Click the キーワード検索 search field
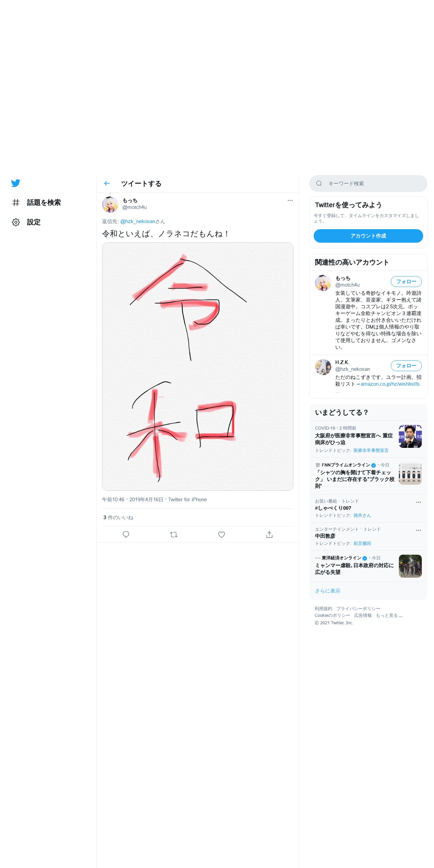 [x=368, y=184]
